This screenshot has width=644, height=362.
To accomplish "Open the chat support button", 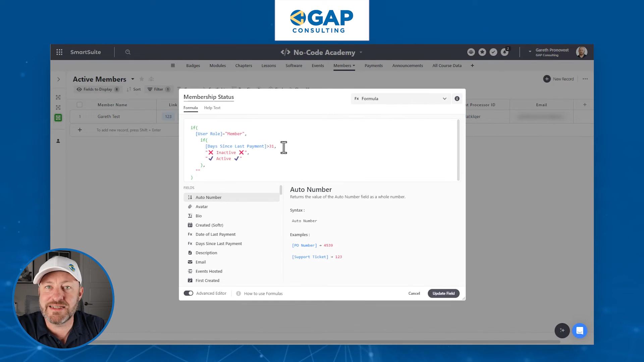I will coord(580,330).
